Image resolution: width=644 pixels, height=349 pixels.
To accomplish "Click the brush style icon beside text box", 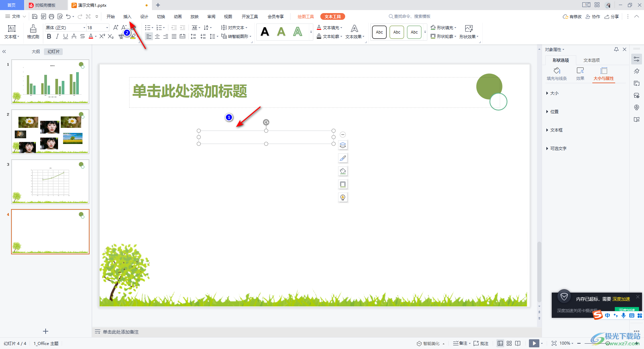I will pyautogui.click(x=343, y=158).
